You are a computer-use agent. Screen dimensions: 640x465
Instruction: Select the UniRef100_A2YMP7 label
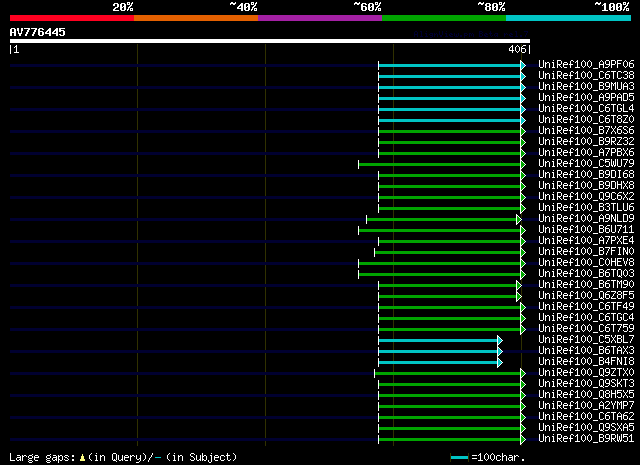[x=586, y=406]
